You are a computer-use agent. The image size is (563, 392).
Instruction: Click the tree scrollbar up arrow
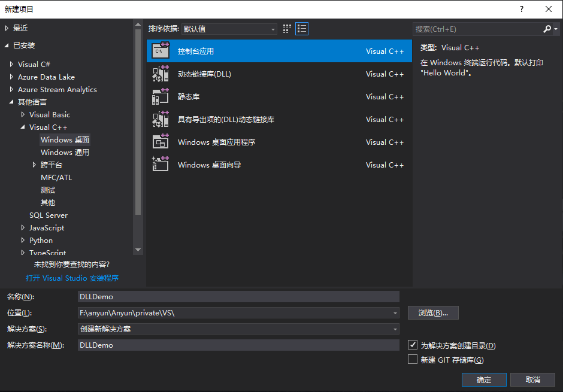[138, 25]
